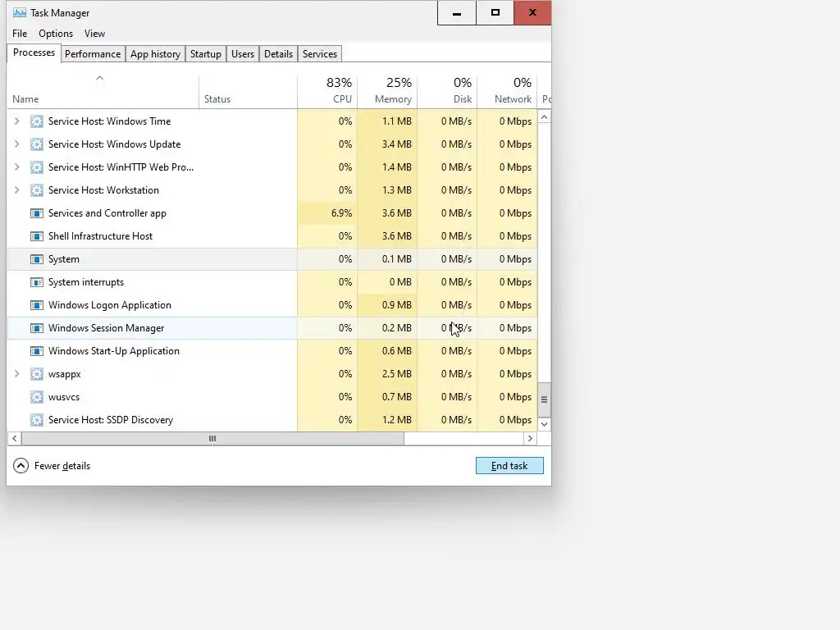
Task: Expand Service Host: Windows Time group
Action: click(x=16, y=121)
